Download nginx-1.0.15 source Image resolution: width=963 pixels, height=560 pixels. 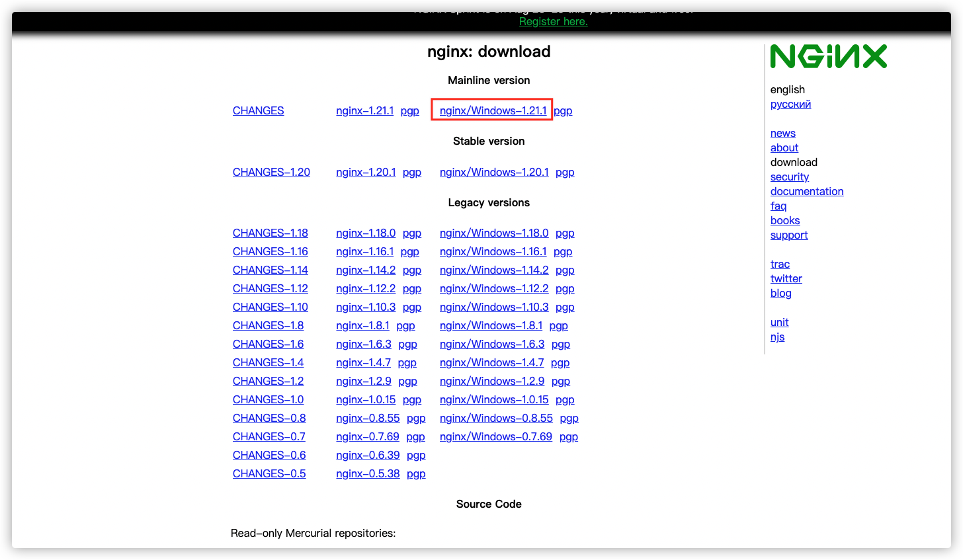(366, 400)
